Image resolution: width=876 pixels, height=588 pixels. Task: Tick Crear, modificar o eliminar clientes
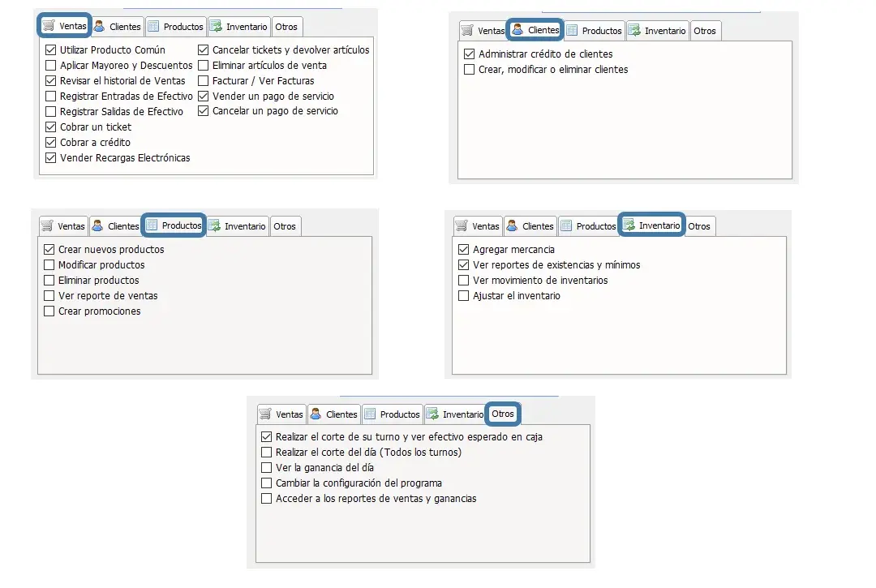click(x=470, y=70)
